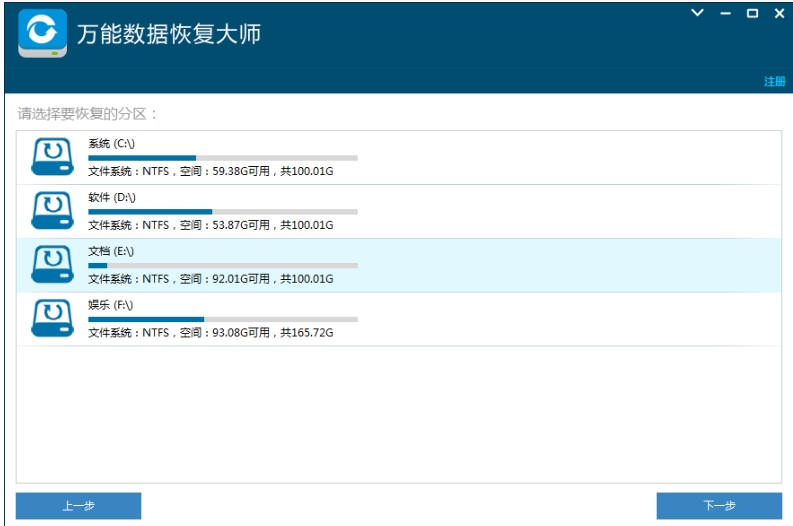Select the 娱乐 (F:\) partition name
Screen dimensions: 793x526
pos(110,305)
